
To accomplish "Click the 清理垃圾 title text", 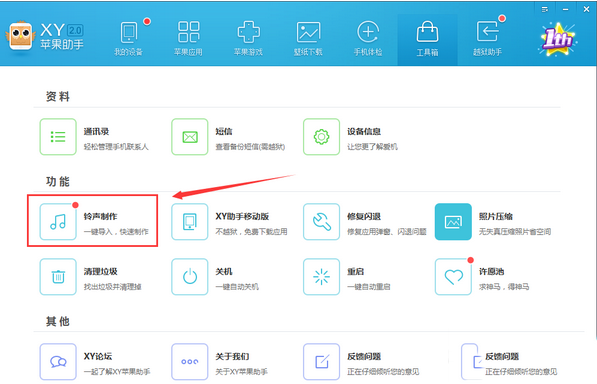I will [x=101, y=272].
